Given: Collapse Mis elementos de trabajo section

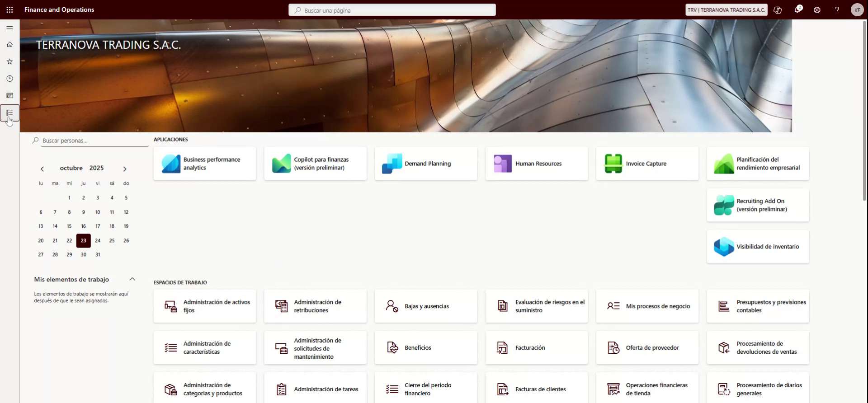Looking at the screenshot, I should click(132, 279).
